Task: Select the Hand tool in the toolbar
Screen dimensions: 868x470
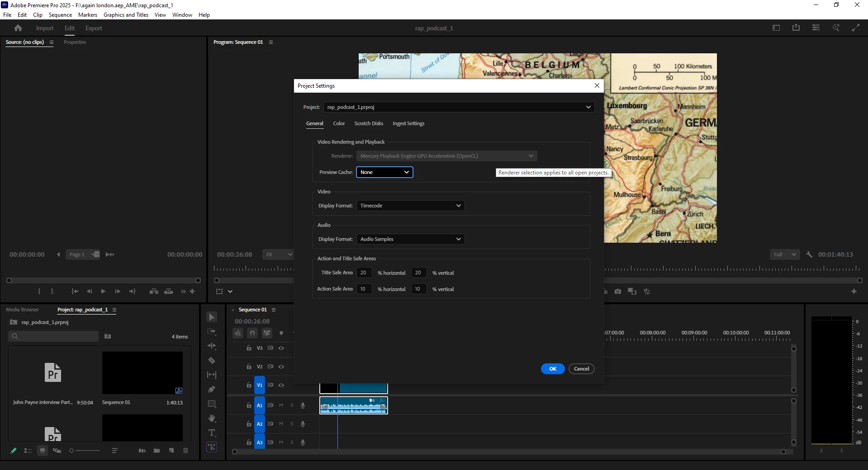Action: pyautogui.click(x=211, y=418)
